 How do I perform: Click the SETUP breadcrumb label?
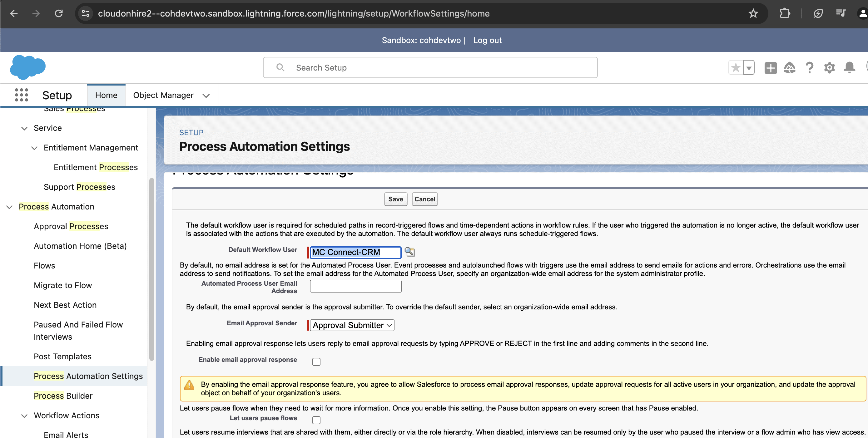click(191, 133)
